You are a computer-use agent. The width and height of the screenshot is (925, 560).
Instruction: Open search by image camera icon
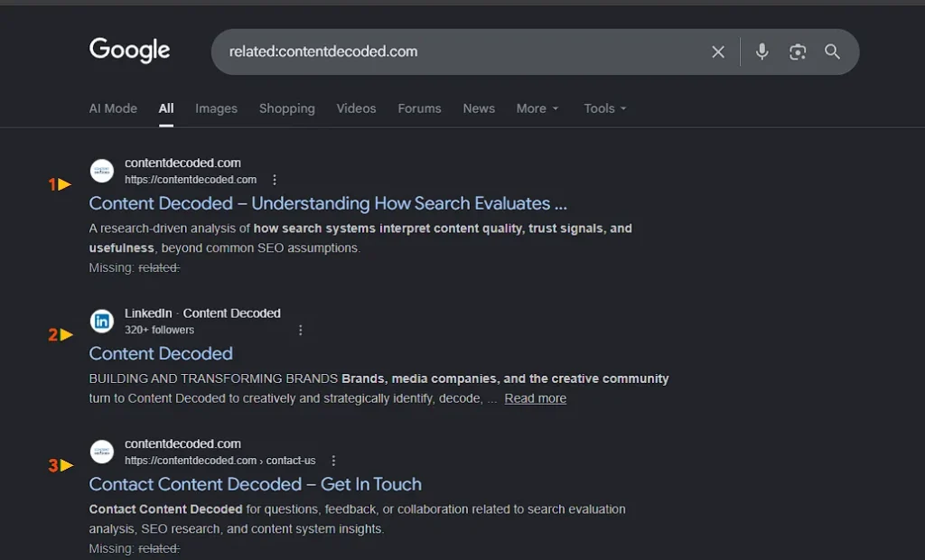coord(798,51)
